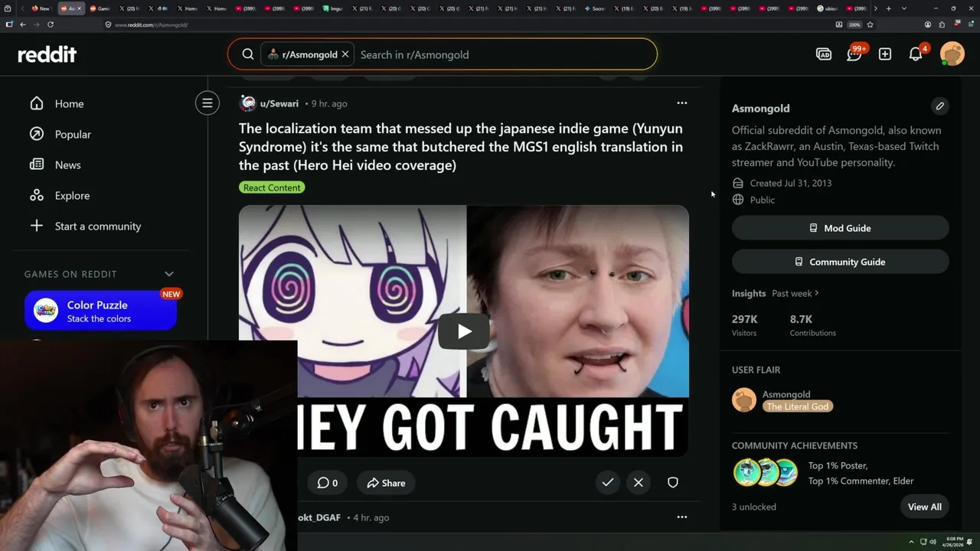This screenshot has height=551, width=980.
Task: Click The Literal God flair badge
Action: coord(797,406)
